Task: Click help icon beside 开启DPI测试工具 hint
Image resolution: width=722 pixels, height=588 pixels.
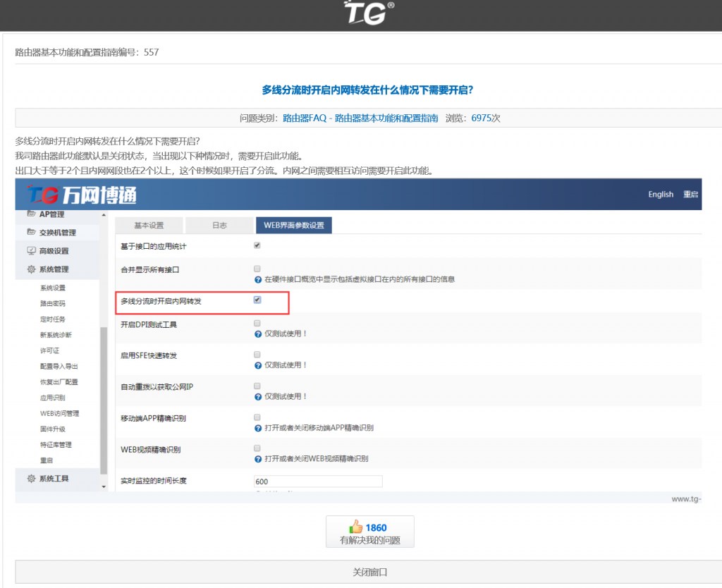Action: (x=257, y=333)
